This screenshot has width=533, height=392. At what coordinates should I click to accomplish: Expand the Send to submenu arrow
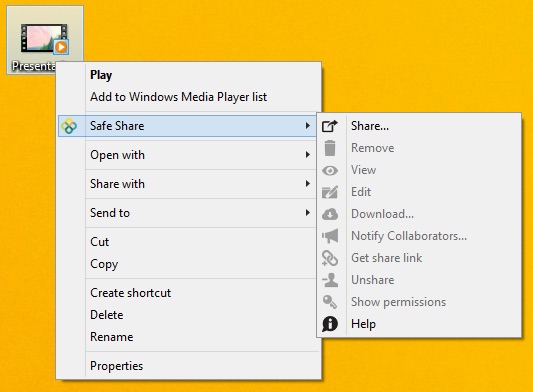tap(308, 213)
